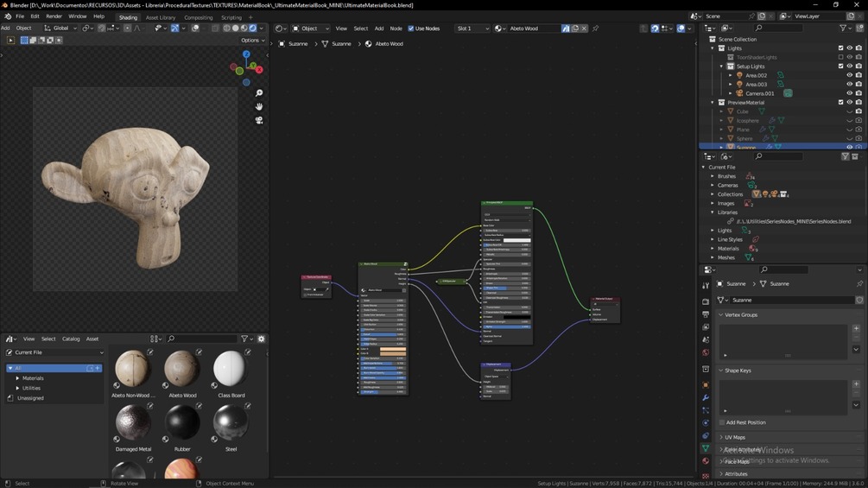
Task: Toggle camera view icon in viewport
Action: point(258,120)
